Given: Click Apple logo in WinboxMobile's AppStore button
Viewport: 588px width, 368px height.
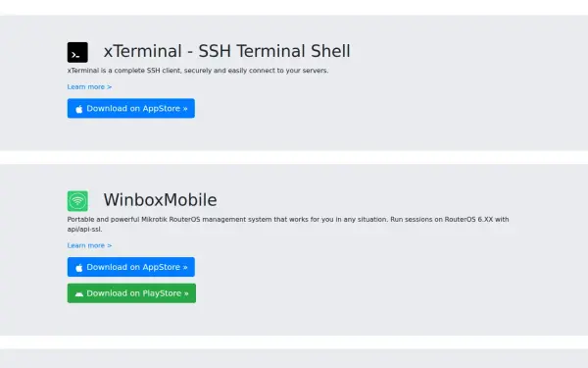Looking at the screenshot, I should click(78, 267).
